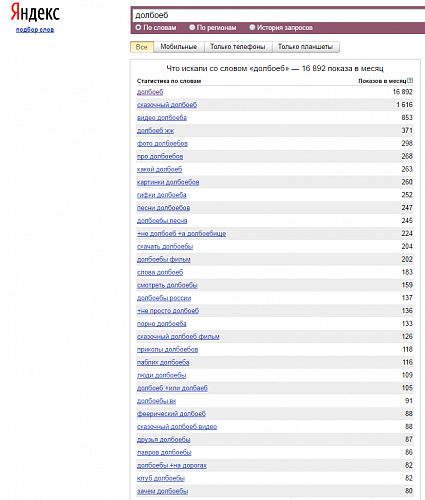Viewport: 425px width, 500px height.
Task: Click the keyword link showing 853 impressions
Action: (162, 118)
